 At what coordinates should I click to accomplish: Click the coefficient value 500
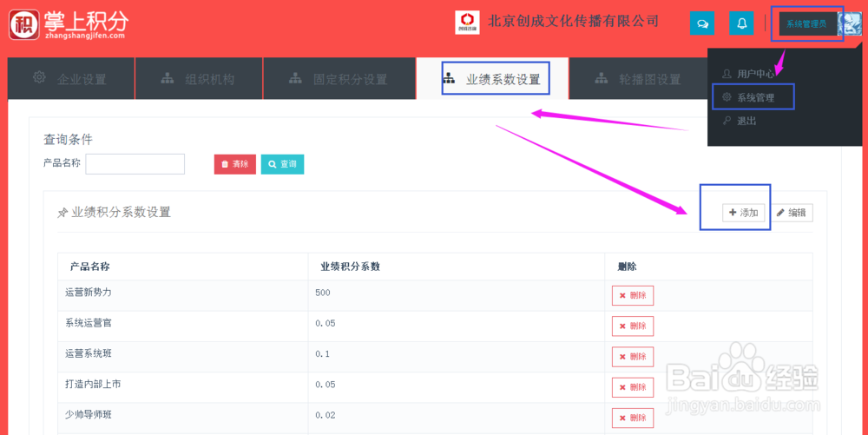(323, 293)
